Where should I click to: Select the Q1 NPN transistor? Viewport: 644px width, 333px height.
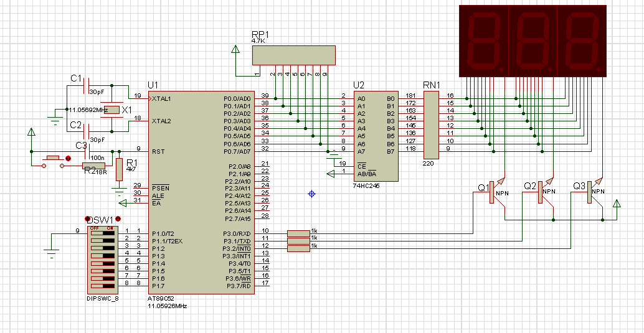click(x=498, y=192)
